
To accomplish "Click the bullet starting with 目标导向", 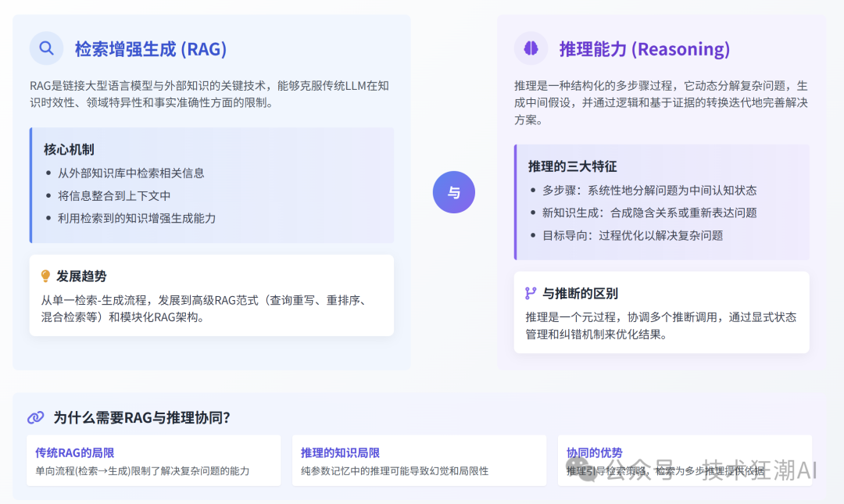I will pos(632,235).
